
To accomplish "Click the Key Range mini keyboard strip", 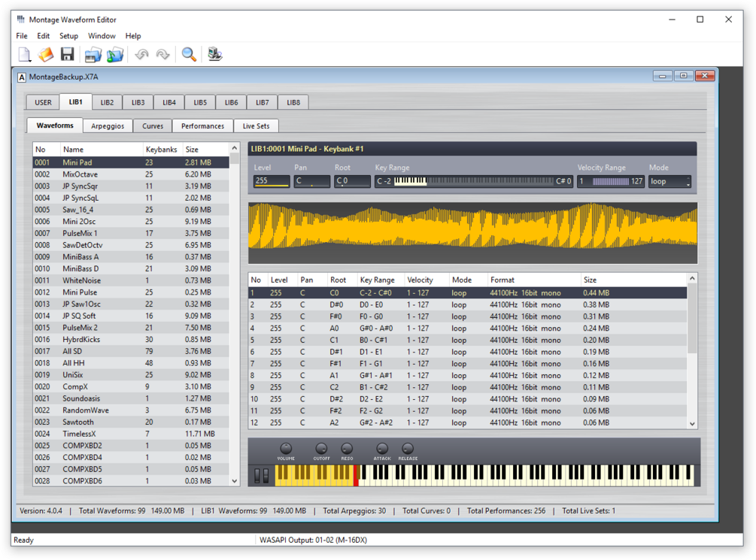I will click(473, 181).
